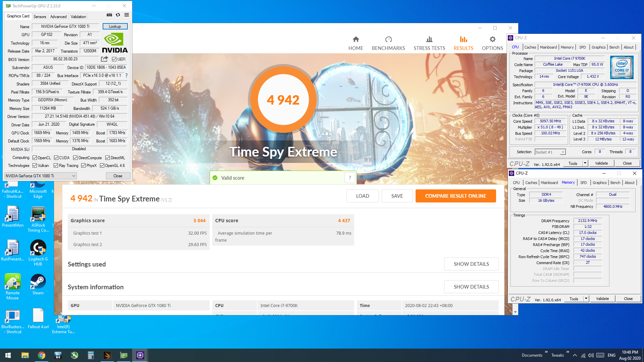
Task: Toggle the OpenCL checkbox
Action: coord(35,158)
